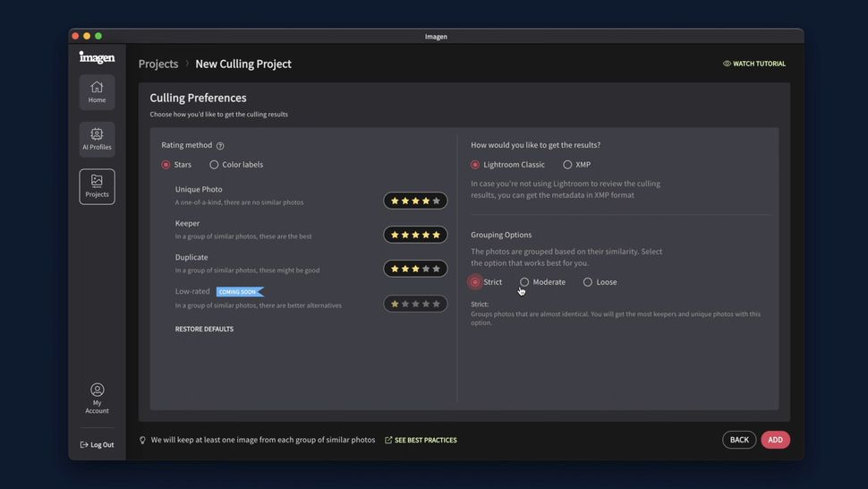868x489 pixels.
Task: Click the Home icon in sidebar
Action: coord(97,88)
